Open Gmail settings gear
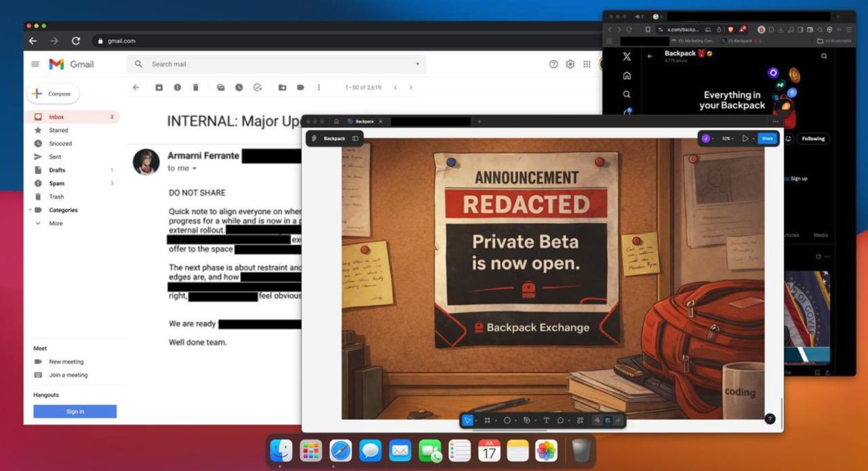 (570, 64)
